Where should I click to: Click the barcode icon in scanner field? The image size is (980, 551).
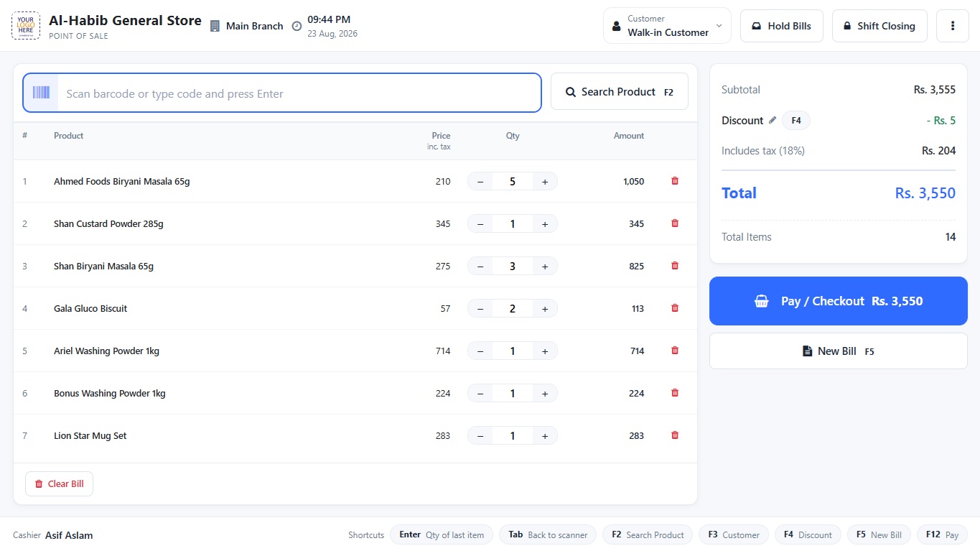pyautogui.click(x=41, y=93)
